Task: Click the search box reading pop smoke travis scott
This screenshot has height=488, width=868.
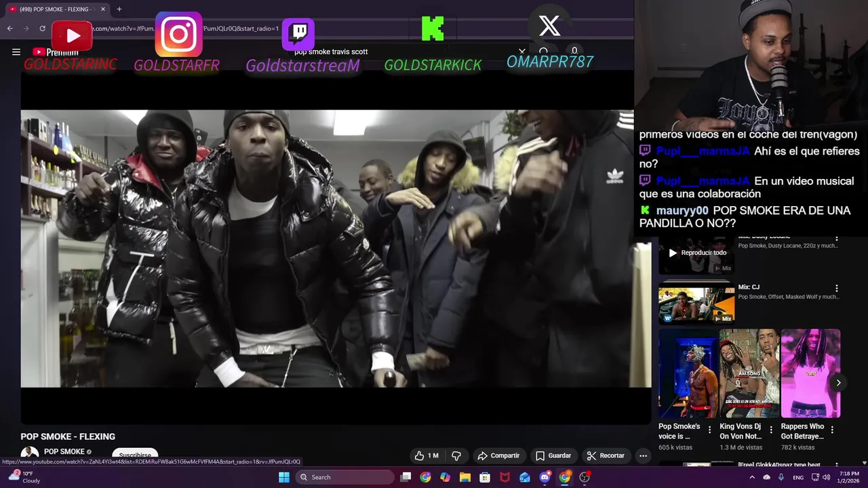Action: click(x=403, y=52)
